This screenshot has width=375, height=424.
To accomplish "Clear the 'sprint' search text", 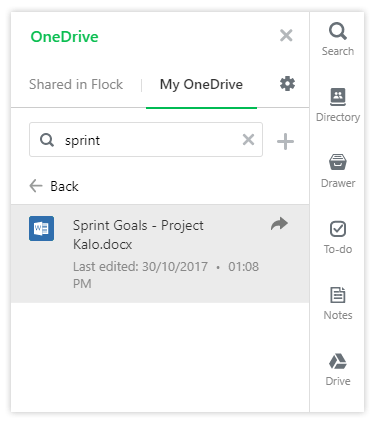I will tap(248, 140).
